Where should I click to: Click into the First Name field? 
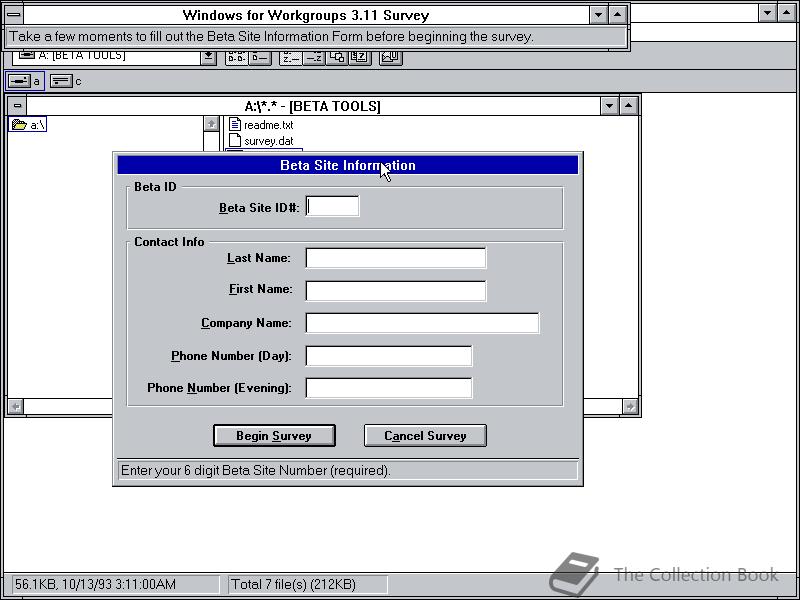tap(396, 290)
